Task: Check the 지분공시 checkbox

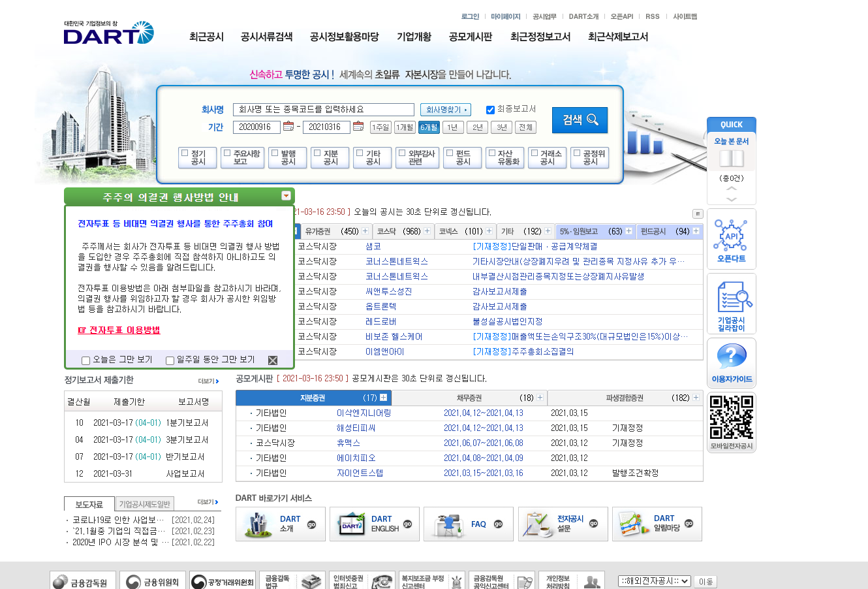Action: [317, 153]
